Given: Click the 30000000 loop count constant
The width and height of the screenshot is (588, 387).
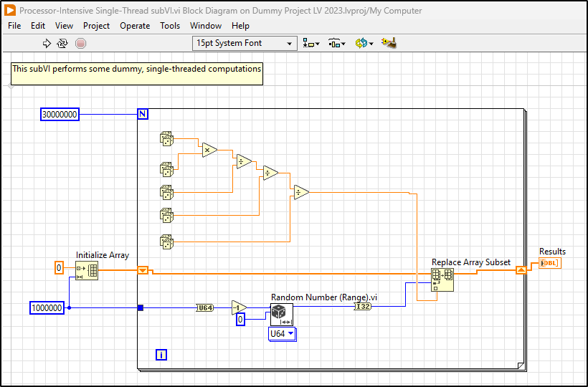Looking at the screenshot, I should click(x=60, y=115).
